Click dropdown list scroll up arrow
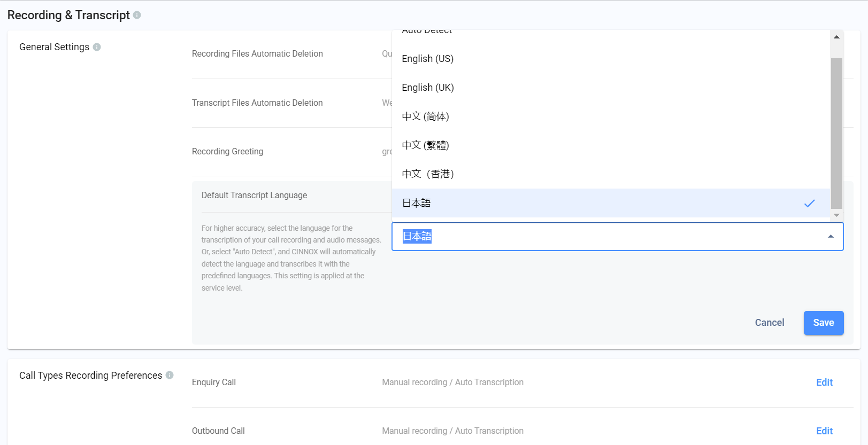The height and width of the screenshot is (445, 868). coord(836,37)
